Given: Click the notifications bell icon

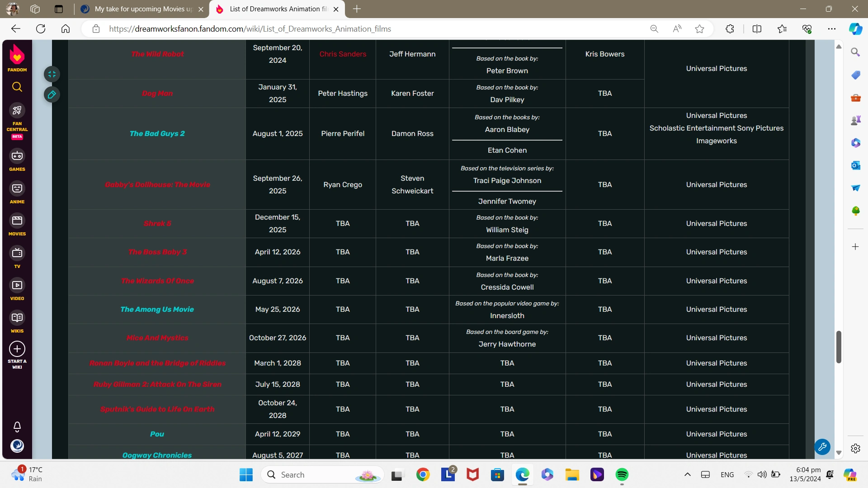Looking at the screenshot, I should [x=17, y=427].
